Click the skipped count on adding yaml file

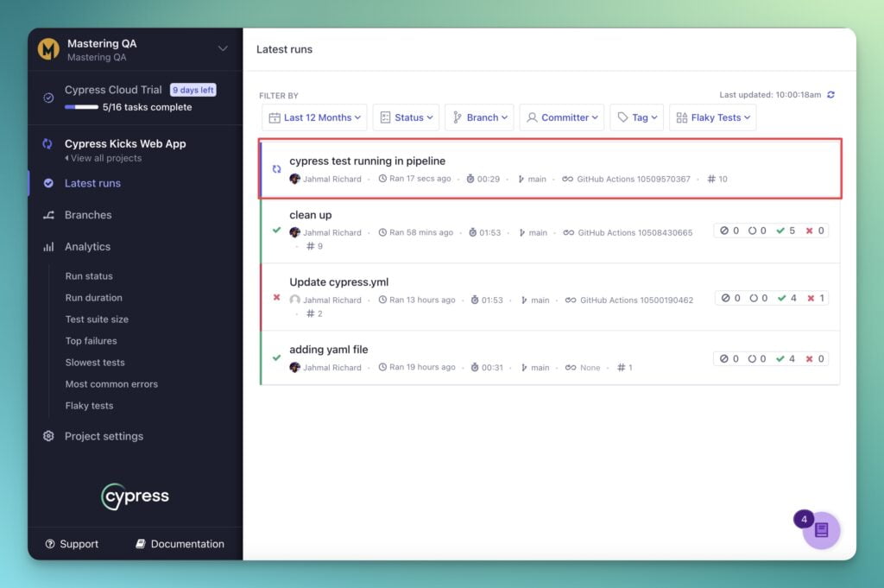pyautogui.click(x=729, y=359)
